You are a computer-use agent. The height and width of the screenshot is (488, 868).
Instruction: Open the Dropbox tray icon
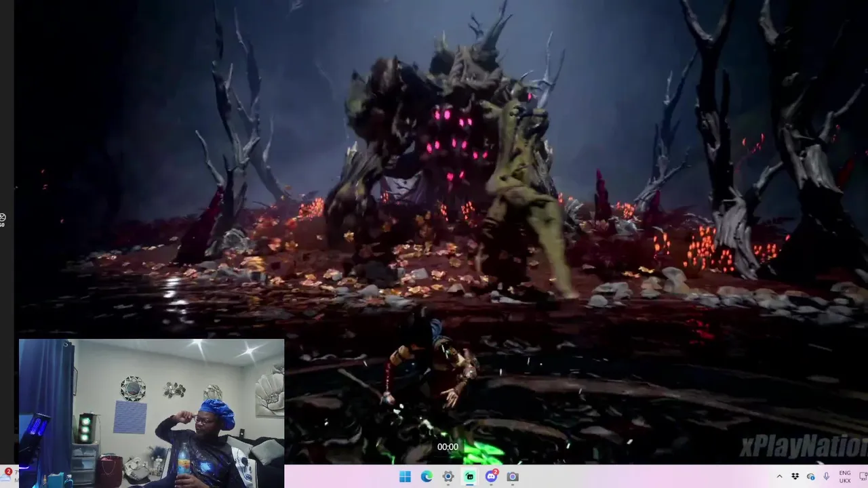(795, 476)
